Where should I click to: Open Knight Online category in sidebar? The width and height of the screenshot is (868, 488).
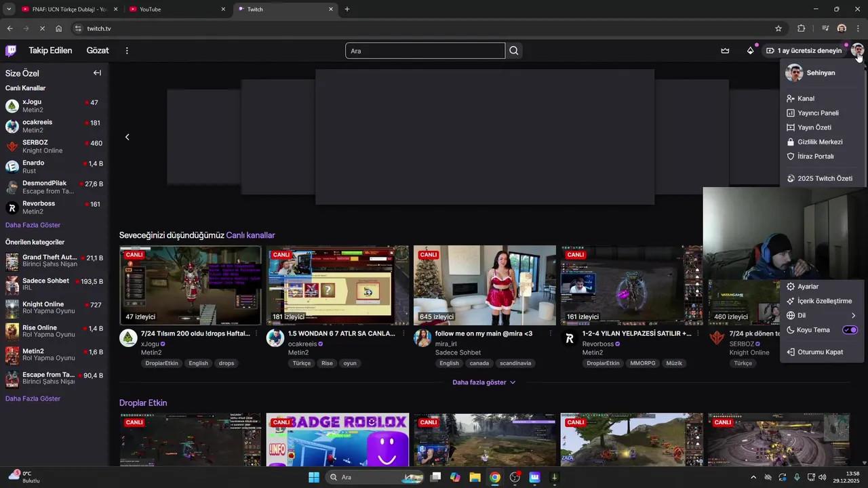[54, 308]
